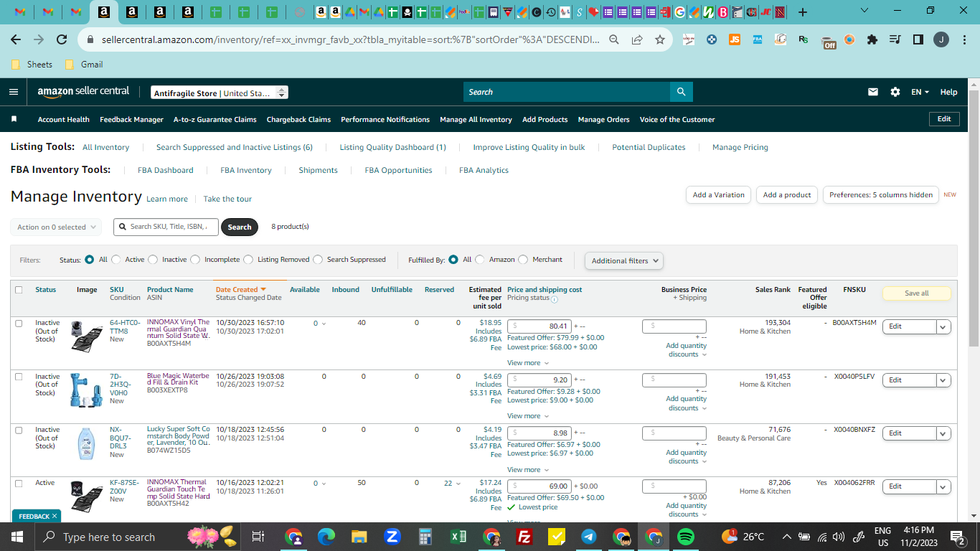Open the Edit dropdown arrow for the Blue Magic row

pos(943,380)
